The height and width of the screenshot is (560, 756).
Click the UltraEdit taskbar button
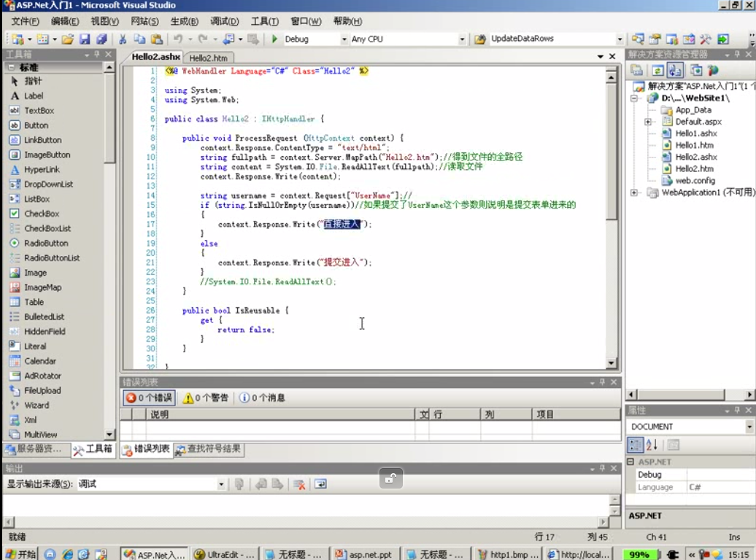[225, 554]
